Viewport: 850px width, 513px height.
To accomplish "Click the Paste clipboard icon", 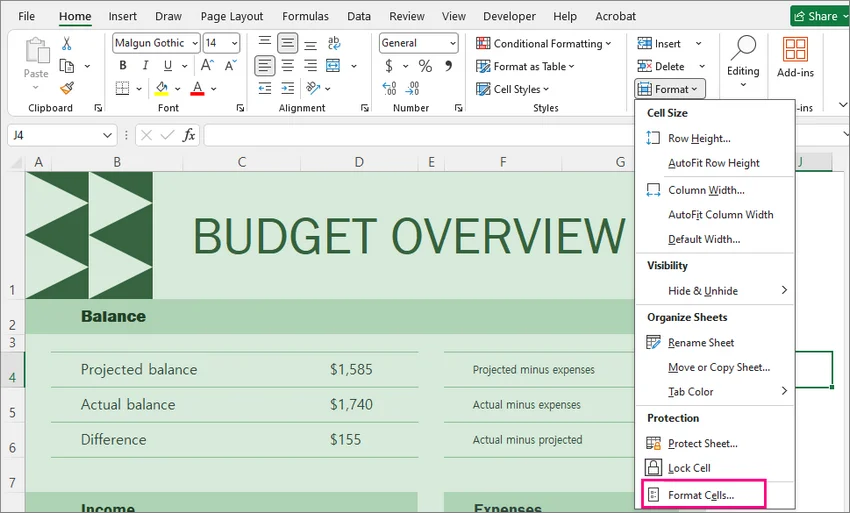I will point(37,50).
